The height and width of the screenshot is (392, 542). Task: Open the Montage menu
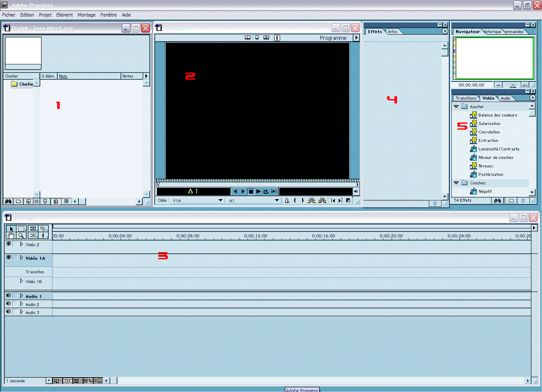[x=86, y=15]
